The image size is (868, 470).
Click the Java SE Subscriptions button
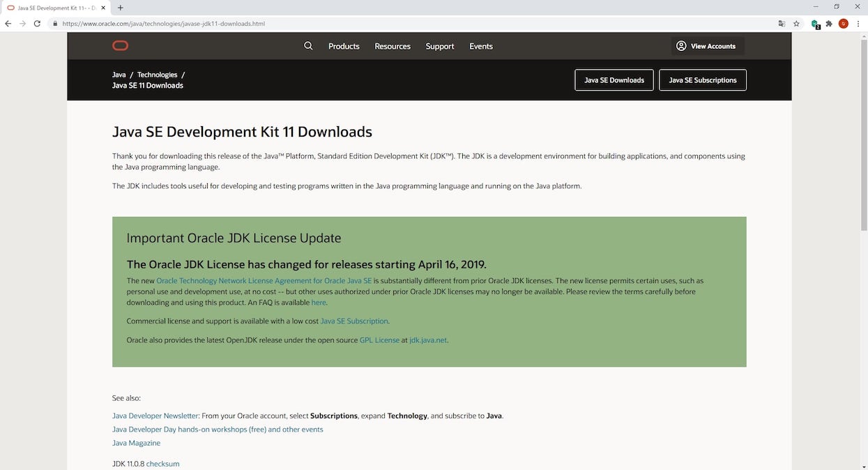[x=703, y=80]
